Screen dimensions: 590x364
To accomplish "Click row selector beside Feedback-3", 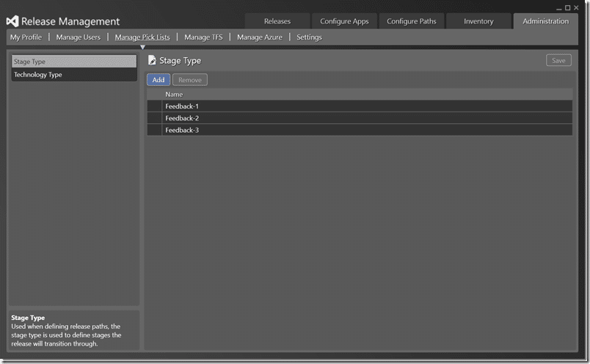I will tap(154, 130).
